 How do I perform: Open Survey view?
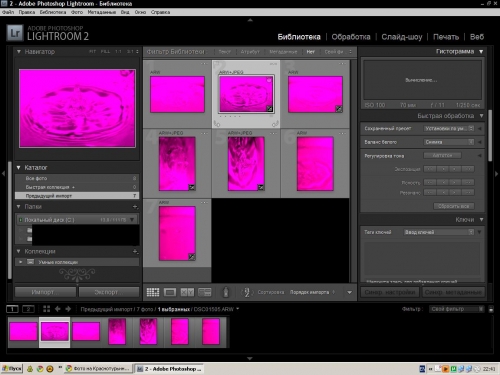click(205, 292)
